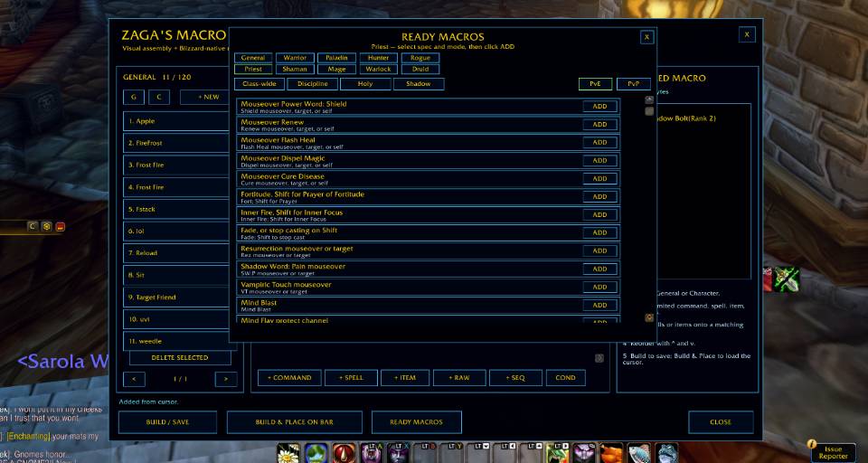Click the + SEQ button

(x=515, y=378)
